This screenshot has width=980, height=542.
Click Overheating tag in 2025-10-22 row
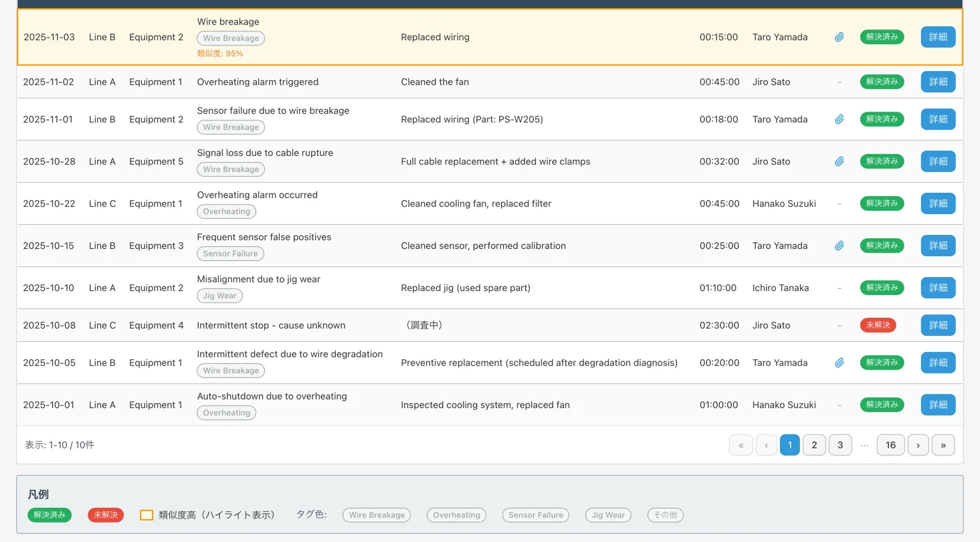coord(226,211)
